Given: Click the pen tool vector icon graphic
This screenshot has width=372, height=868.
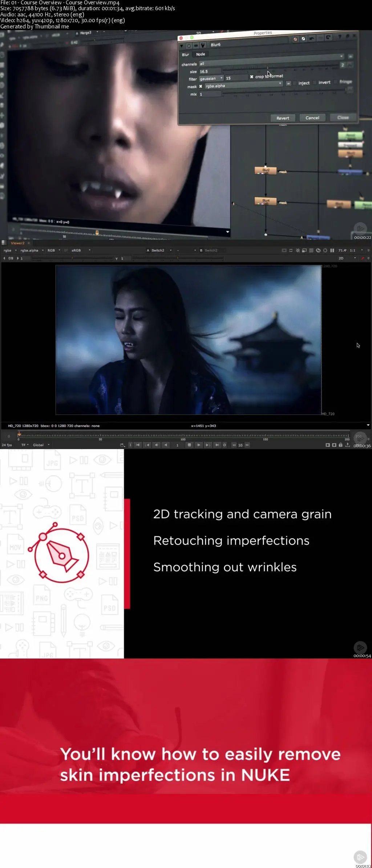Looking at the screenshot, I should (59, 553).
